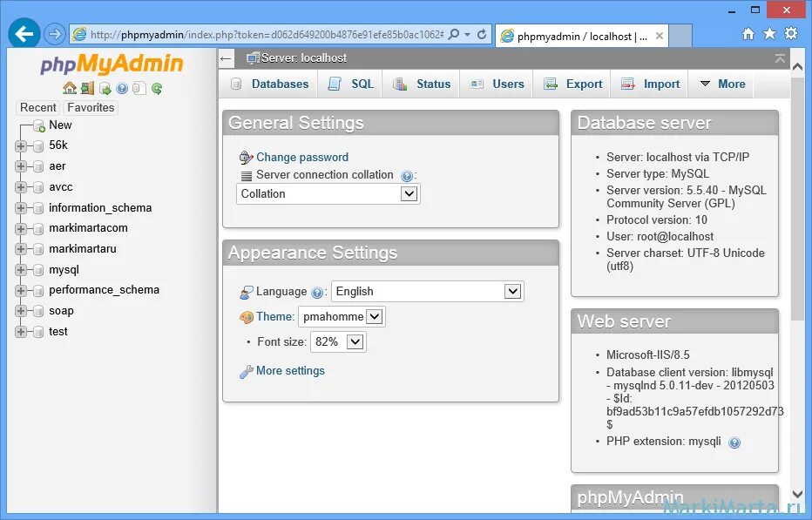Open browser Favorites star icon

click(x=770, y=34)
